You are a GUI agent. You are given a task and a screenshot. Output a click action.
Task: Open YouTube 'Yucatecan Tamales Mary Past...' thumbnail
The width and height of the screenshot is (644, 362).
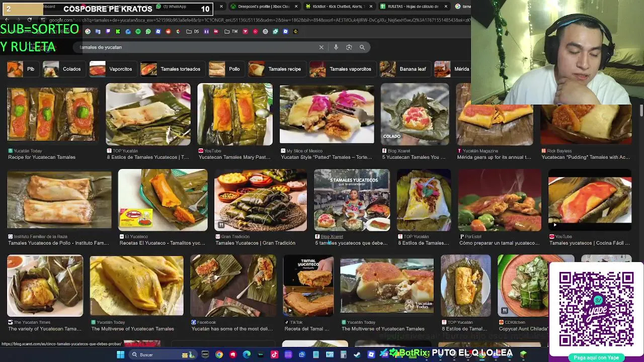235,114
